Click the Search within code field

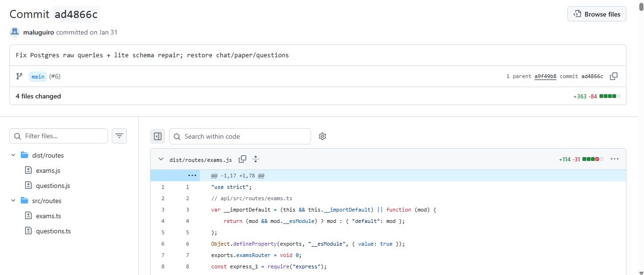click(240, 136)
